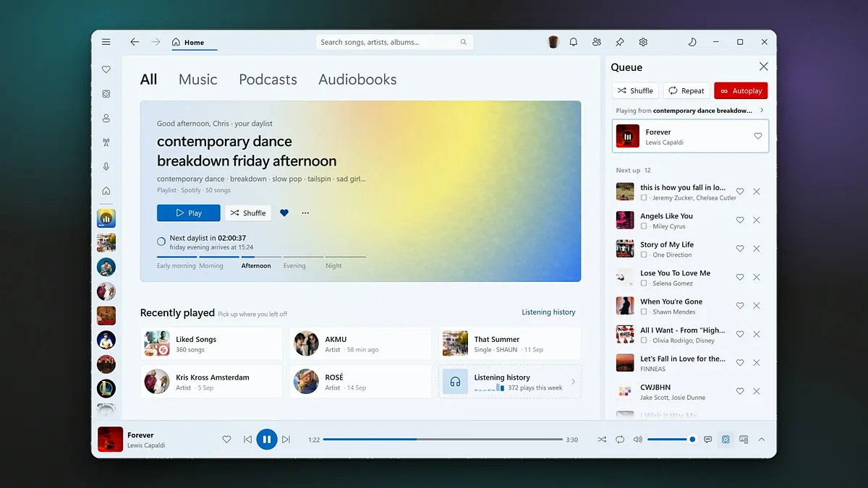
Task: Switch to the Audiobooks tab
Action: 357,80
